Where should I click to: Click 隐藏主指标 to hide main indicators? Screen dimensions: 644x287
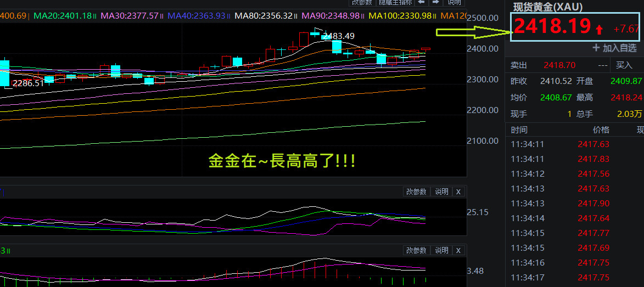point(395,2)
